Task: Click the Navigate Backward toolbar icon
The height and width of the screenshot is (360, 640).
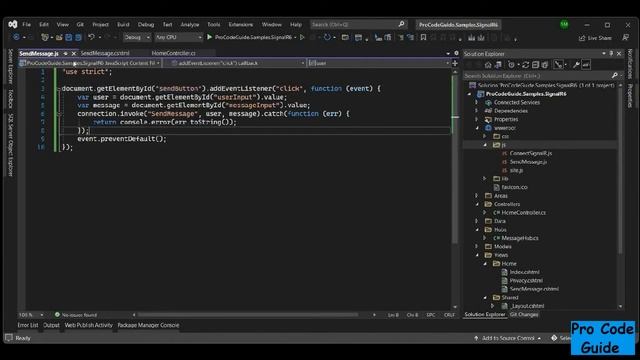Action: coord(16,37)
